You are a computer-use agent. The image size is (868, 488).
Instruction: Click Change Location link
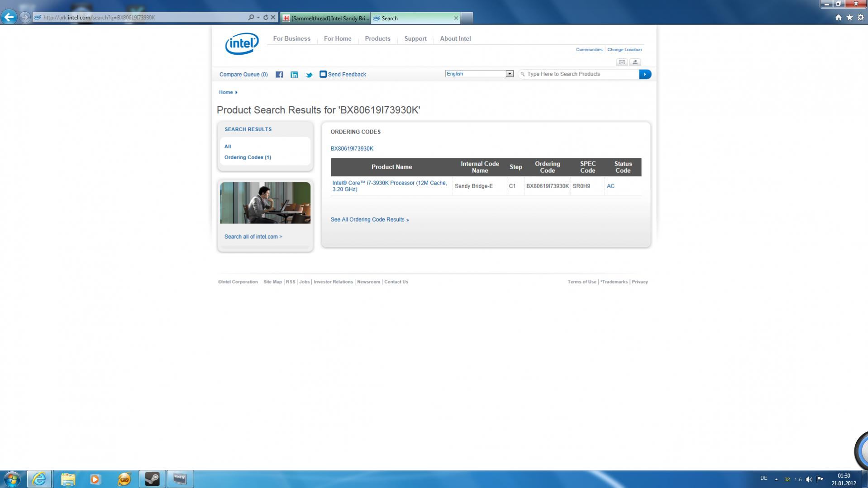pyautogui.click(x=624, y=49)
